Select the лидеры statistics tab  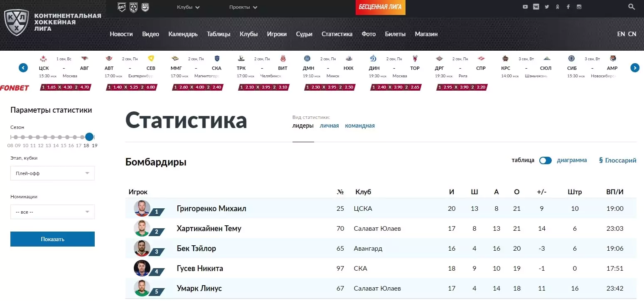click(303, 126)
